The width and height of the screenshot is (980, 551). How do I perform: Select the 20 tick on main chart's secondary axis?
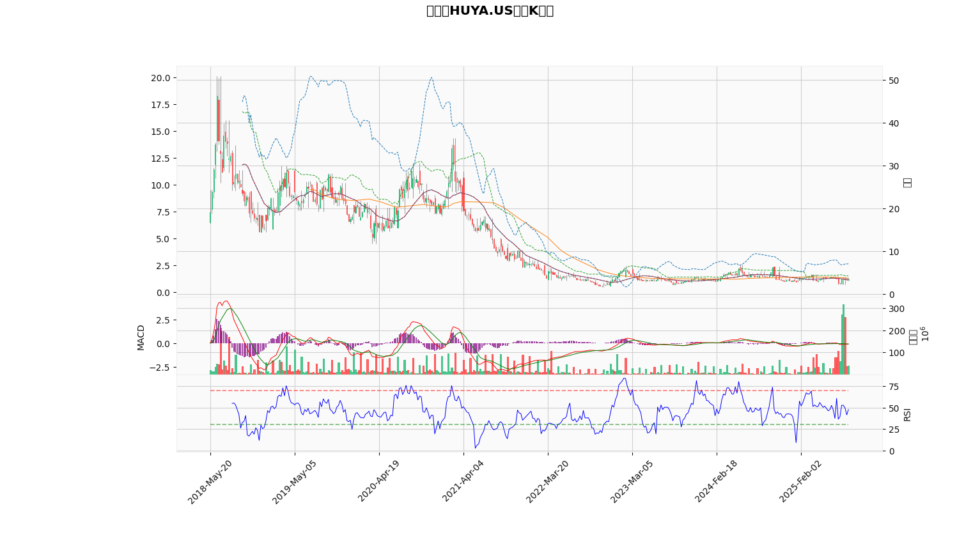(x=894, y=209)
